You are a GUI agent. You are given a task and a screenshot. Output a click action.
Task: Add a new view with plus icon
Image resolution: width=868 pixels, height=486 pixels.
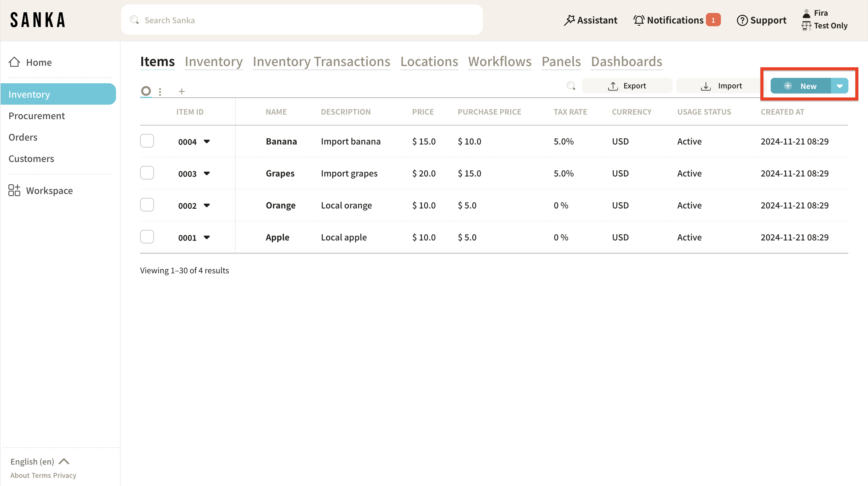(x=182, y=91)
